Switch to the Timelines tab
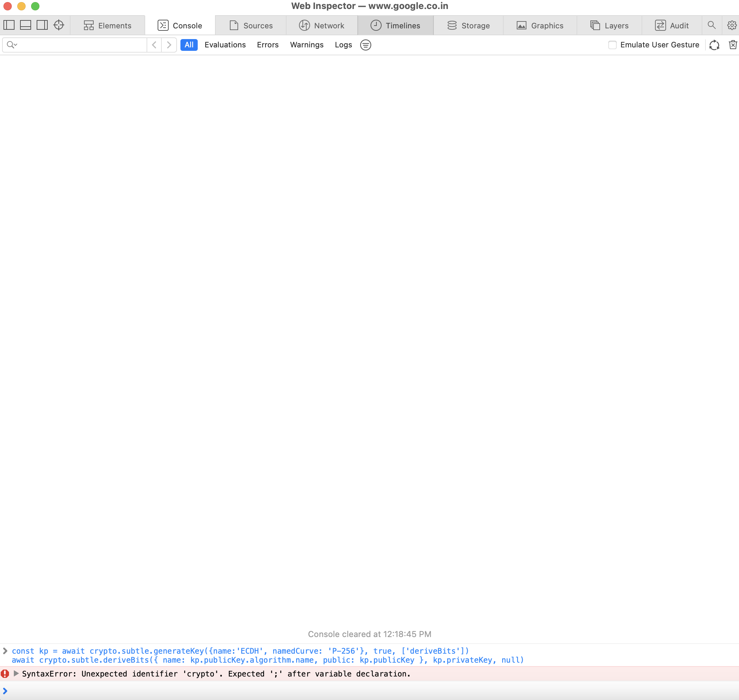 tap(395, 25)
